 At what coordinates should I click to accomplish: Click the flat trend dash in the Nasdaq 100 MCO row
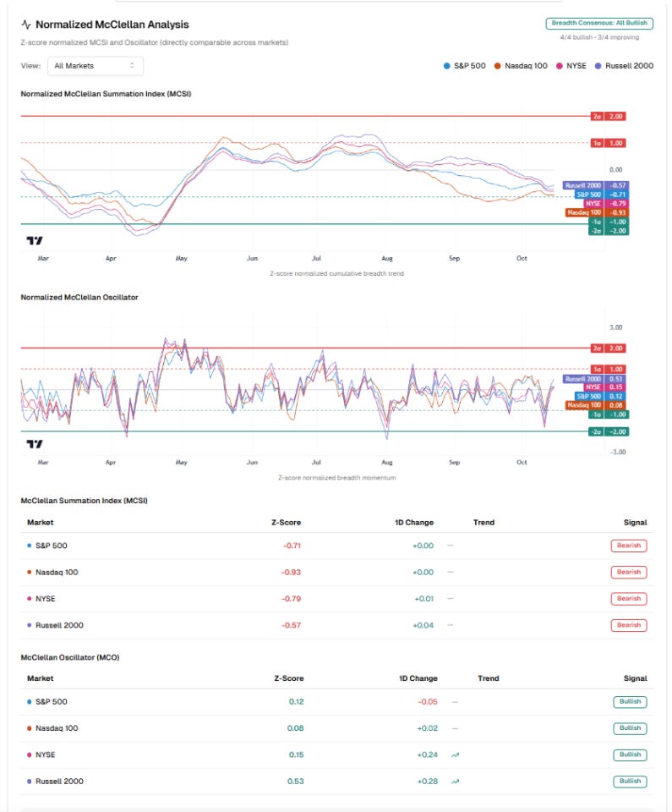455,728
